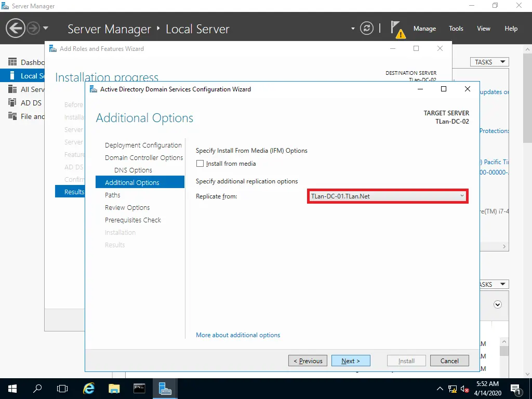532x399 pixels.
Task: Open taskbar search magnifier
Action: 37,389
